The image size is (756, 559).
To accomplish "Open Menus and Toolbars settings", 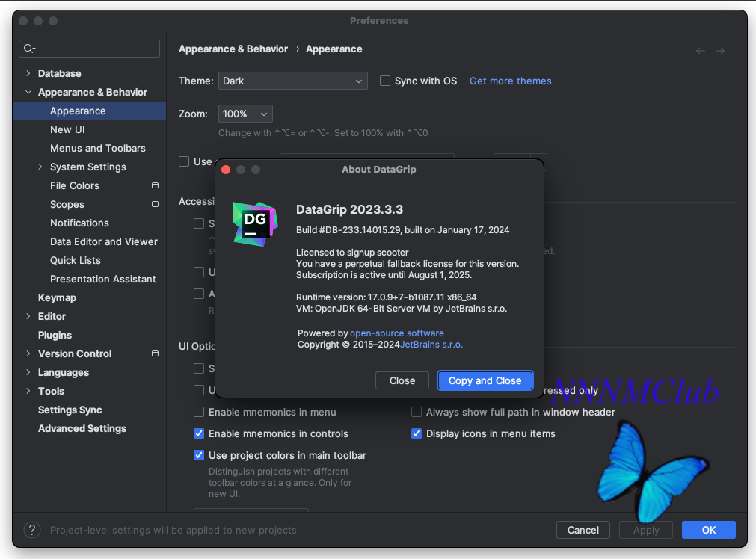I will (98, 149).
